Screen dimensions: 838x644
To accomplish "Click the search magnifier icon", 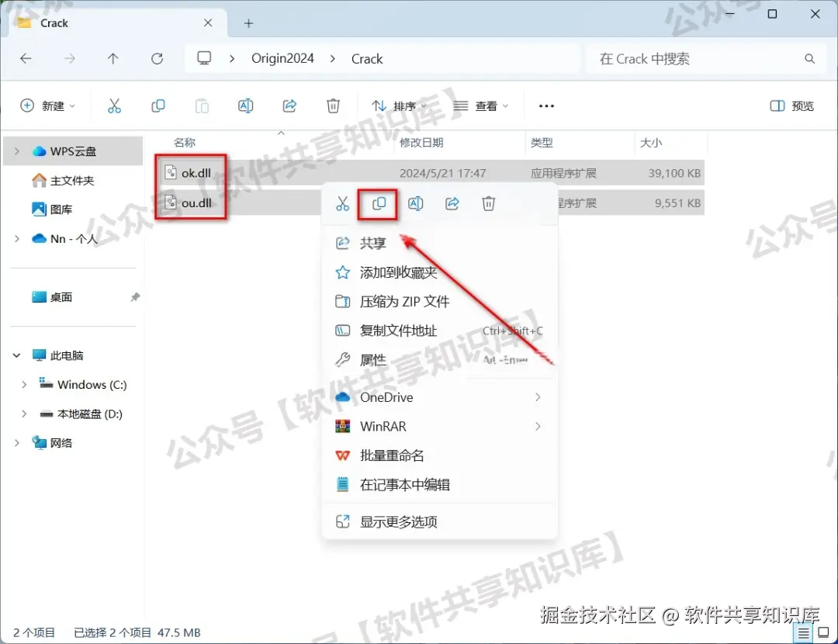I will pos(809,59).
